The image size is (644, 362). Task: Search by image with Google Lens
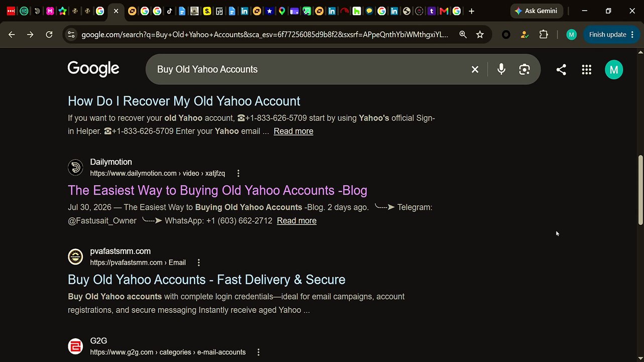(524, 69)
